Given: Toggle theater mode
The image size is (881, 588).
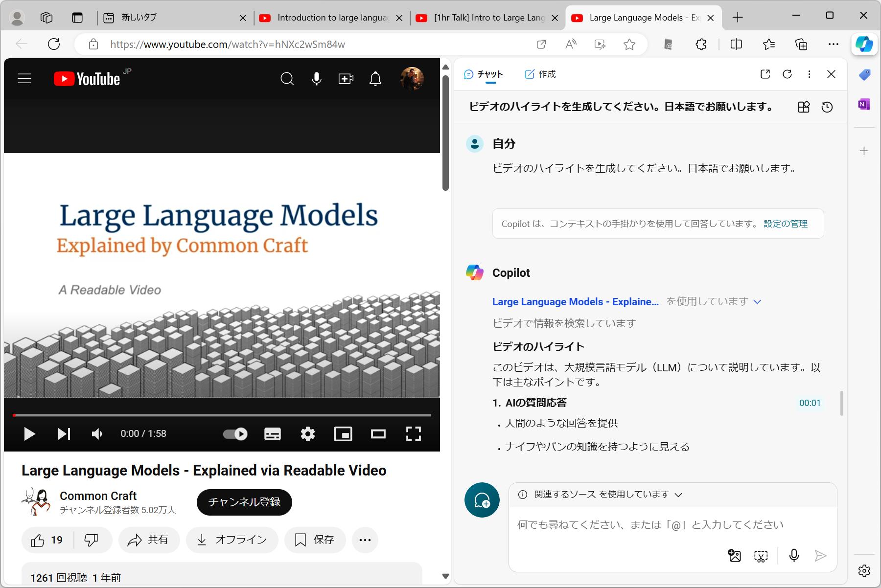Looking at the screenshot, I should (378, 434).
